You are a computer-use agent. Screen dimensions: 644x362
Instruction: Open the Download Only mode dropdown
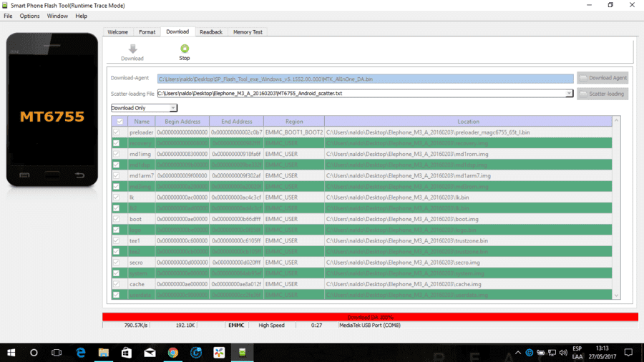coord(144,108)
